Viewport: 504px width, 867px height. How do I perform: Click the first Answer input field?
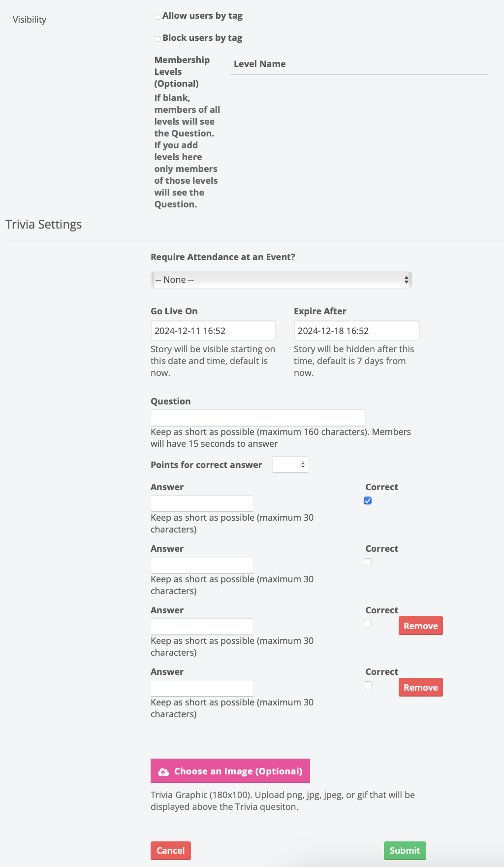click(202, 503)
